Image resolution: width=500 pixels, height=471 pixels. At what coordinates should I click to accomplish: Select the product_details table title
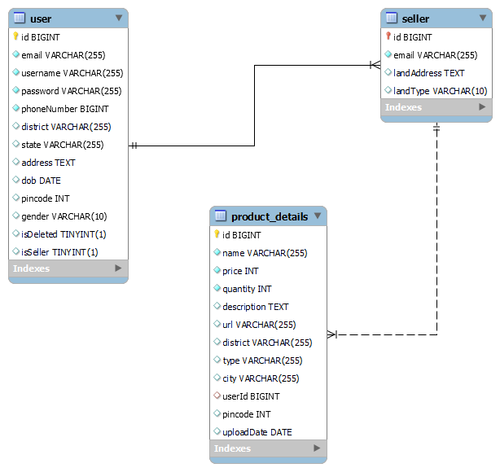point(269,217)
